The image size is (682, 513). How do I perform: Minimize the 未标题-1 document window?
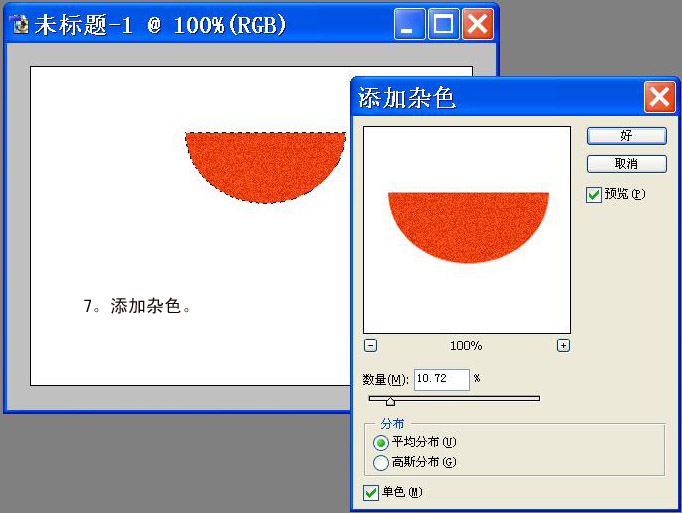pos(409,24)
